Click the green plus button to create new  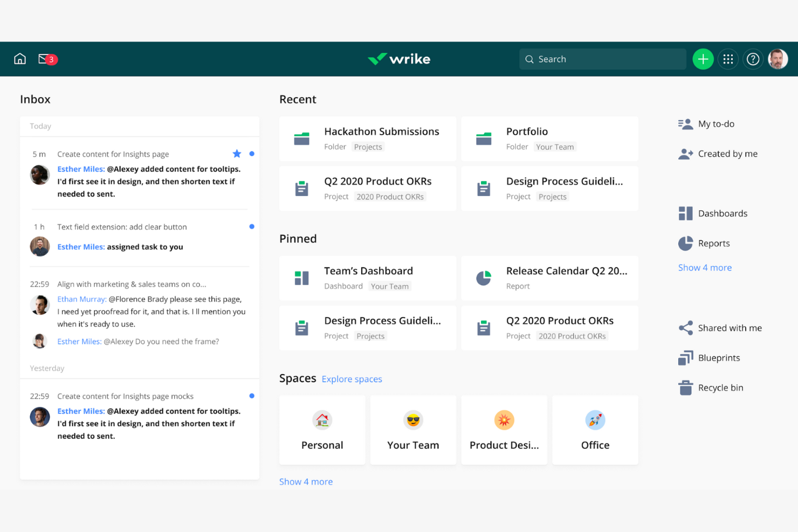[x=703, y=59]
